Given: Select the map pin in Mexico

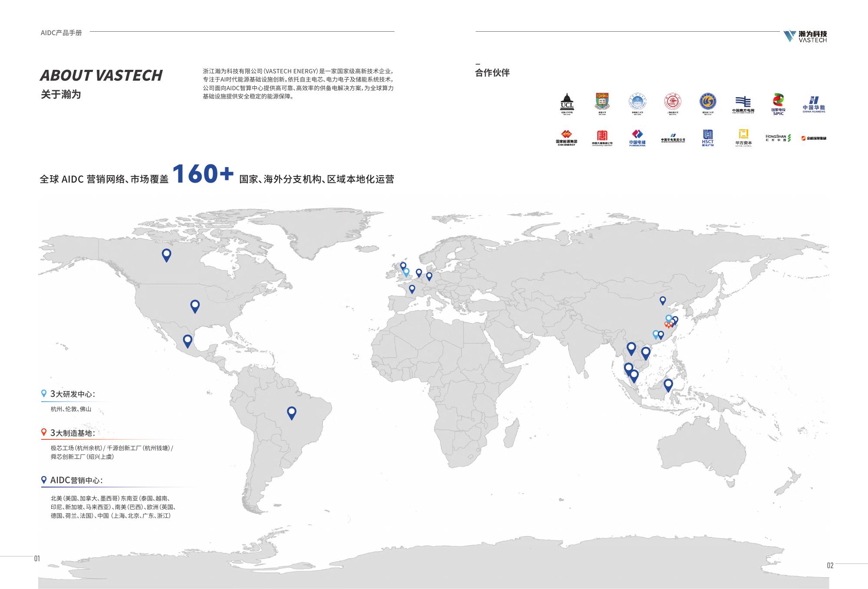Looking at the screenshot, I should [187, 341].
